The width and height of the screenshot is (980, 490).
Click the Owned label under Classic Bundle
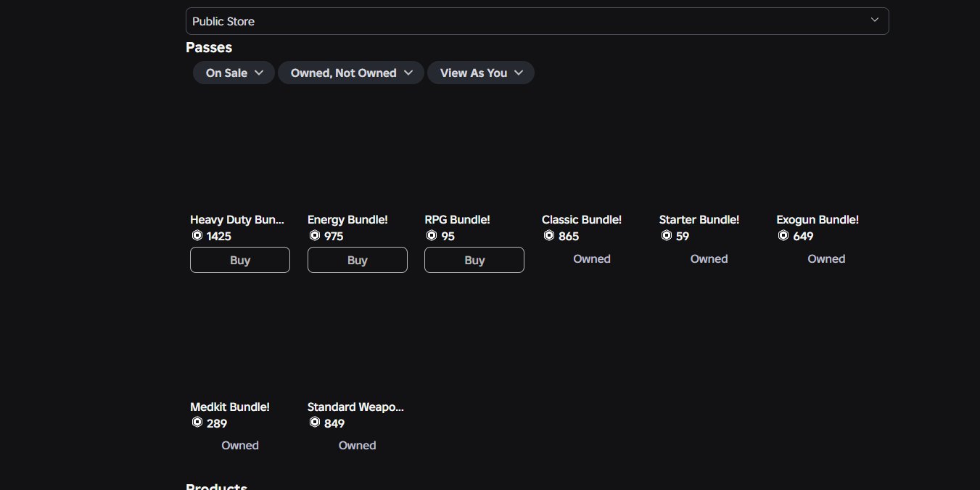(x=592, y=258)
